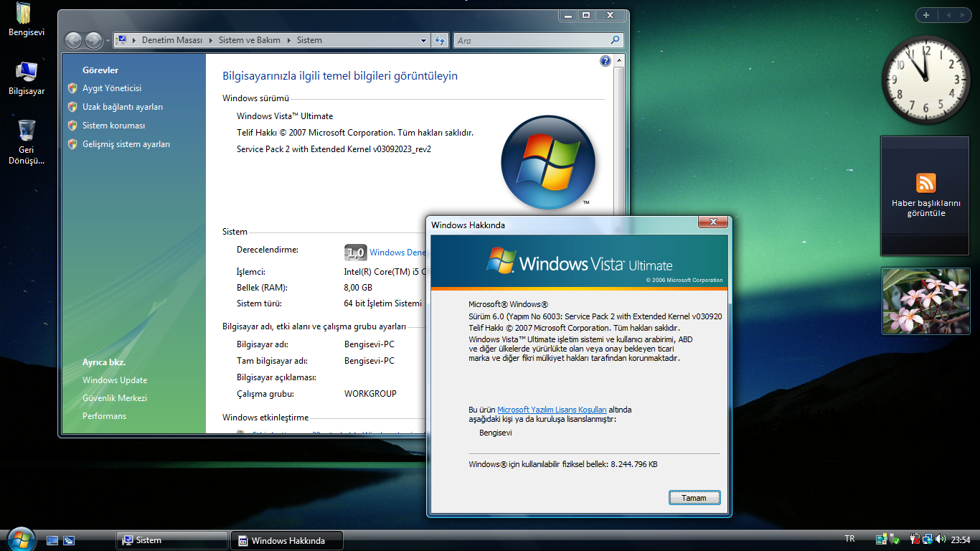Refresh the Sistem window
This screenshot has height=551, width=980.
440,41
